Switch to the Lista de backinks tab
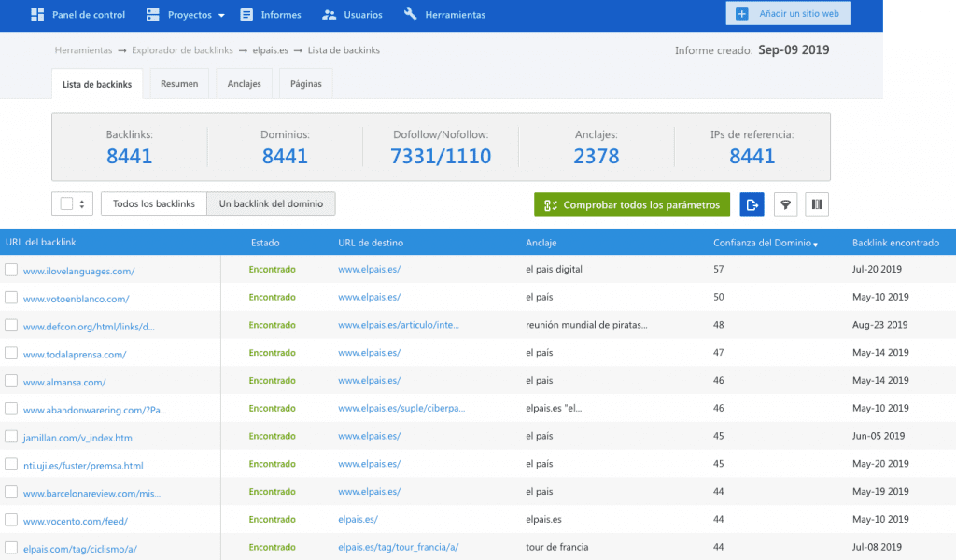The width and height of the screenshot is (956, 560). (97, 84)
